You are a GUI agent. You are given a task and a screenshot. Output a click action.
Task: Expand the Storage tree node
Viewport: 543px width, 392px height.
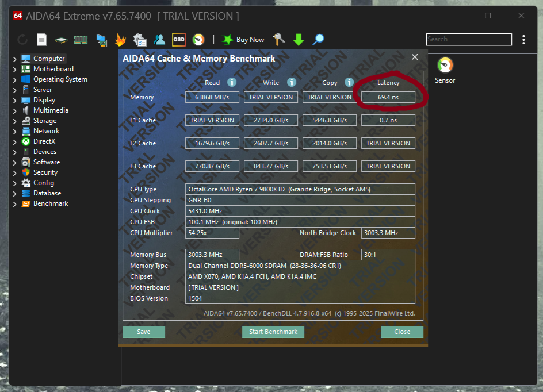click(14, 121)
